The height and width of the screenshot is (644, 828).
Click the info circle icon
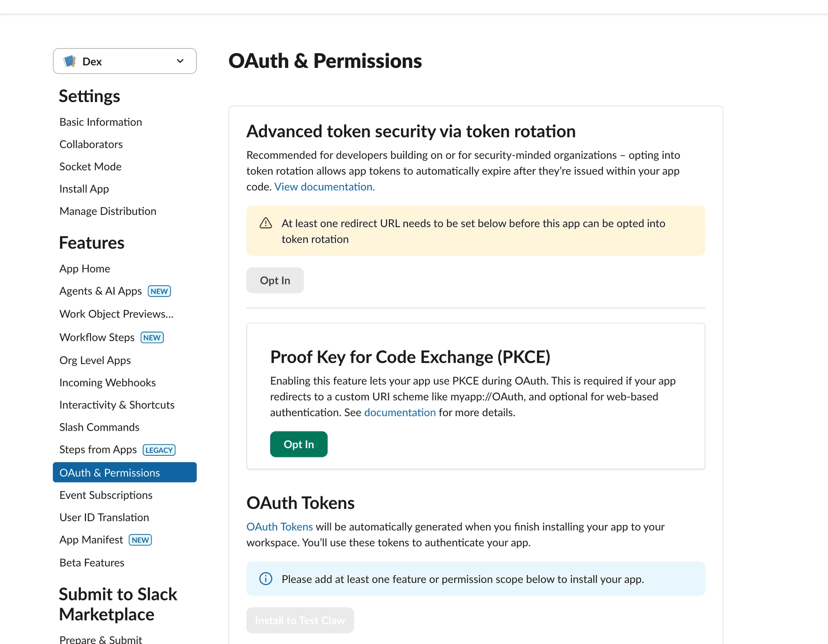(266, 579)
